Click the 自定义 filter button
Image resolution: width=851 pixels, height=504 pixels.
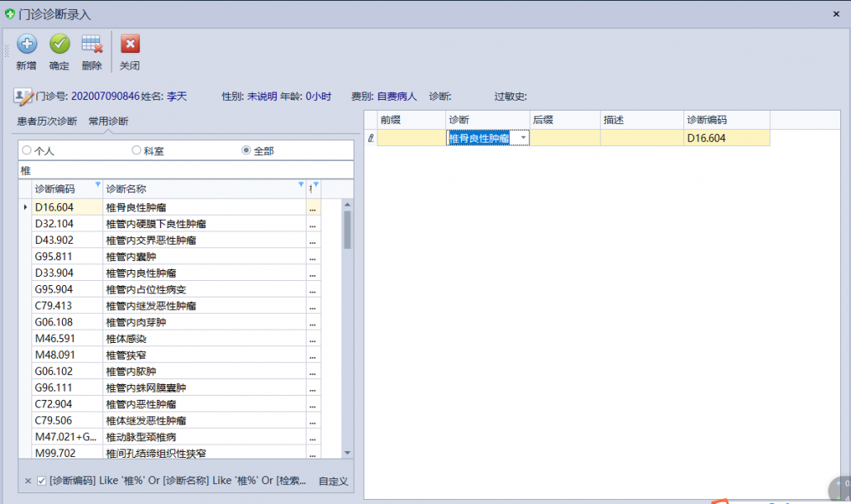[333, 481]
